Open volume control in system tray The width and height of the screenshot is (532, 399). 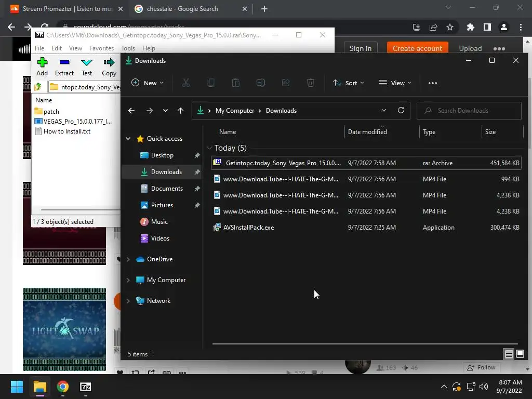[x=484, y=387]
